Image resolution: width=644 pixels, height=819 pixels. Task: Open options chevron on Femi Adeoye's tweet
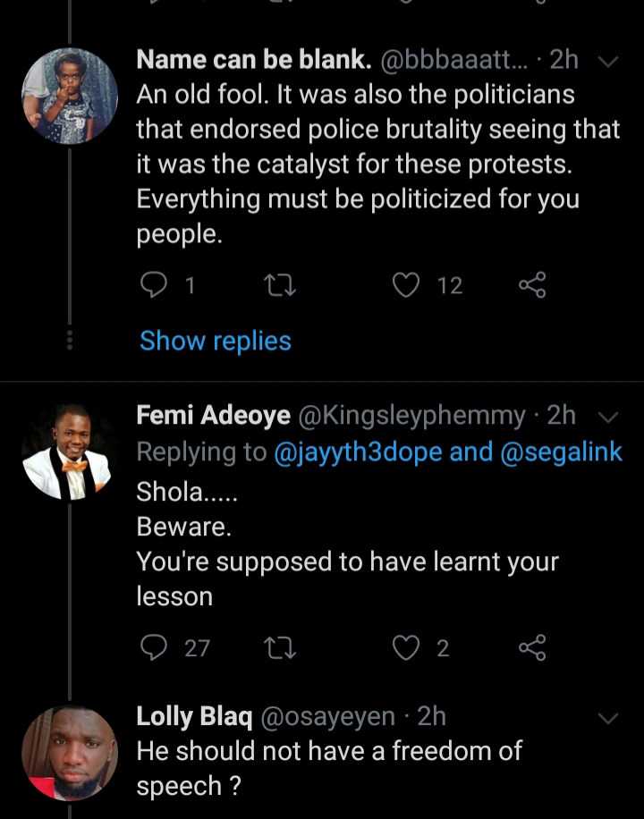point(607,417)
